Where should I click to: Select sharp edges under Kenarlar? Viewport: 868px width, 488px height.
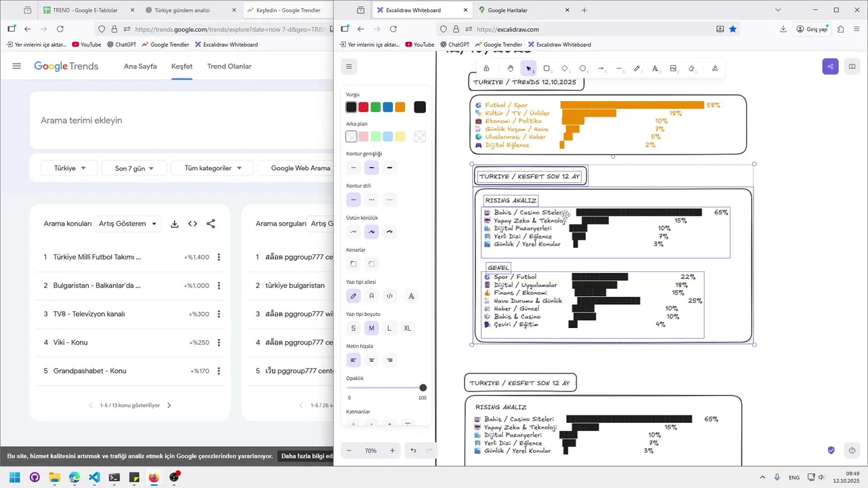[353, 264]
